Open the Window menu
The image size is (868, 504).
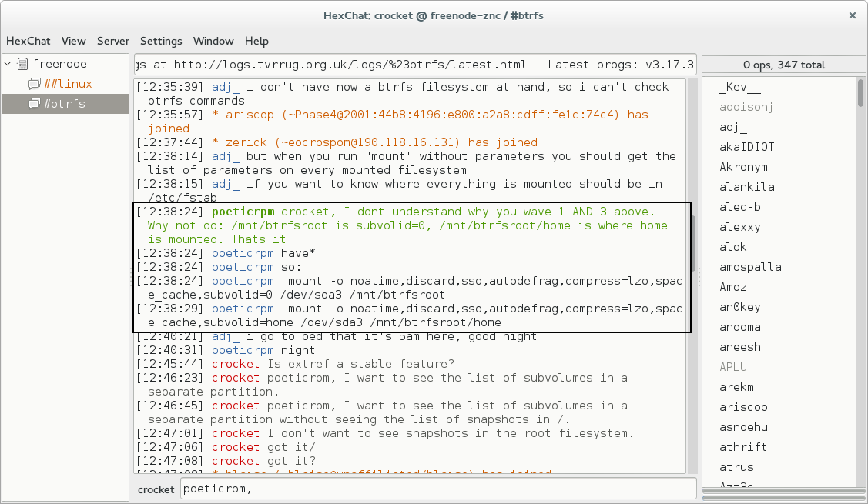213,41
